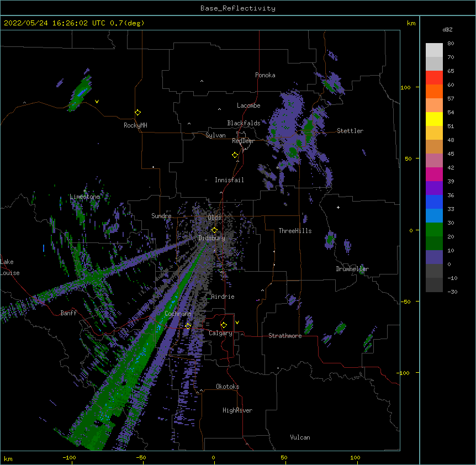This screenshot has height=465, width=476.
Task: Select the yellow 51 dBZ legend swatch
Action: [x=434, y=119]
